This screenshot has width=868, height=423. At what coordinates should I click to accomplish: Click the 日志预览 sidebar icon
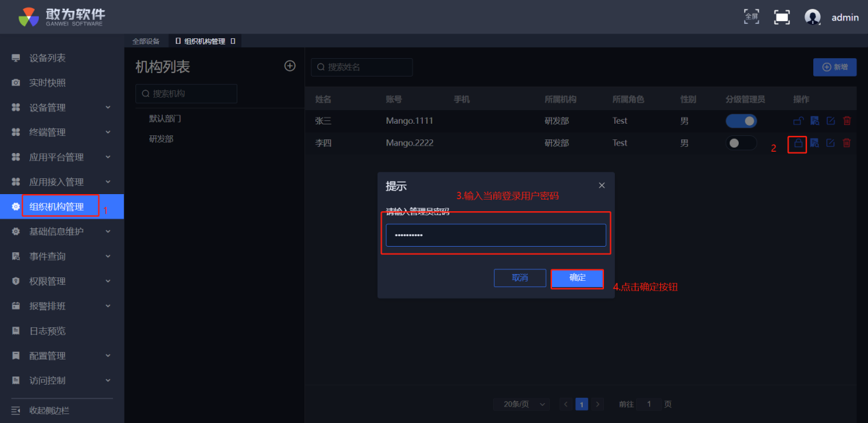click(16, 331)
